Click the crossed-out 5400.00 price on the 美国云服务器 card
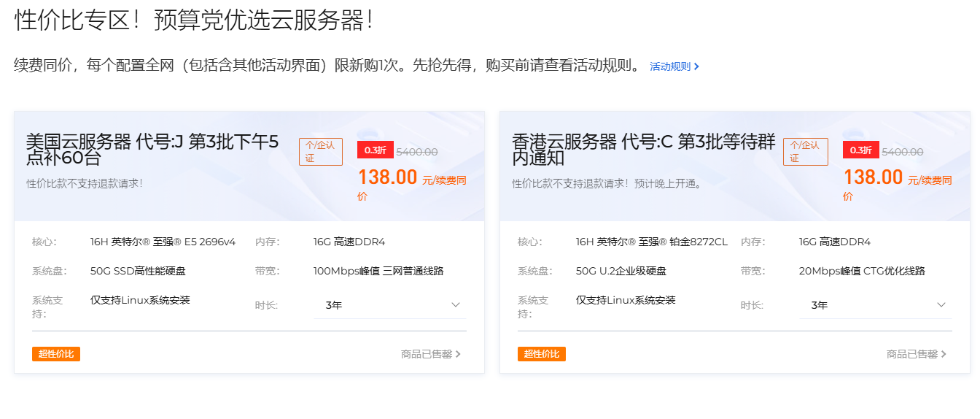980x419 pixels. pos(416,152)
